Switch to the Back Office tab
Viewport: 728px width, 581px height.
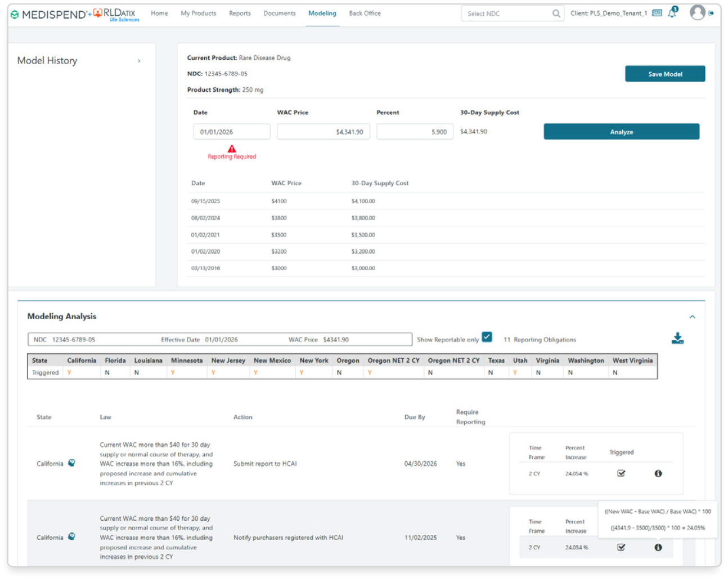click(x=365, y=13)
